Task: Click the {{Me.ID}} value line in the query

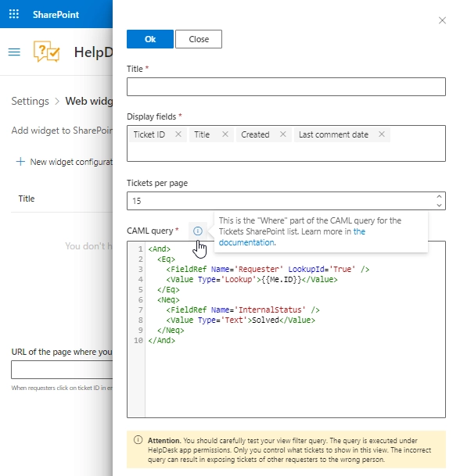Action: [x=252, y=279]
